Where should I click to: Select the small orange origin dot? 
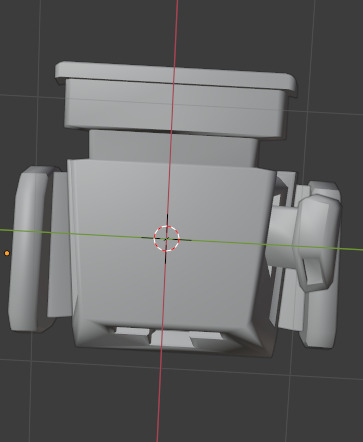point(7,253)
